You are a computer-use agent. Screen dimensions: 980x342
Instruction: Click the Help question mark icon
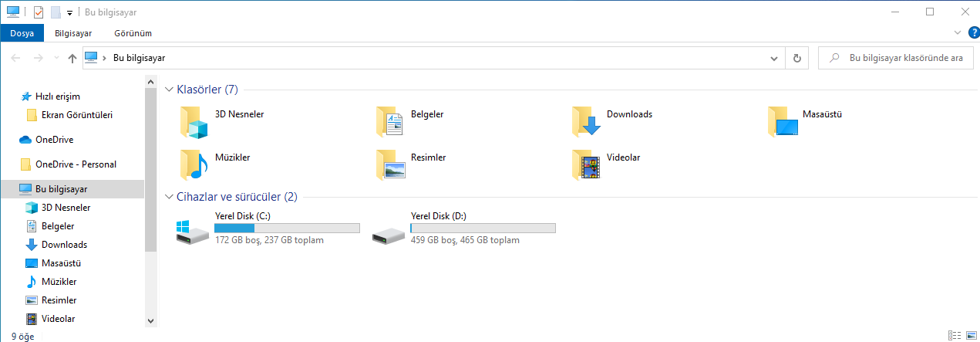click(973, 32)
